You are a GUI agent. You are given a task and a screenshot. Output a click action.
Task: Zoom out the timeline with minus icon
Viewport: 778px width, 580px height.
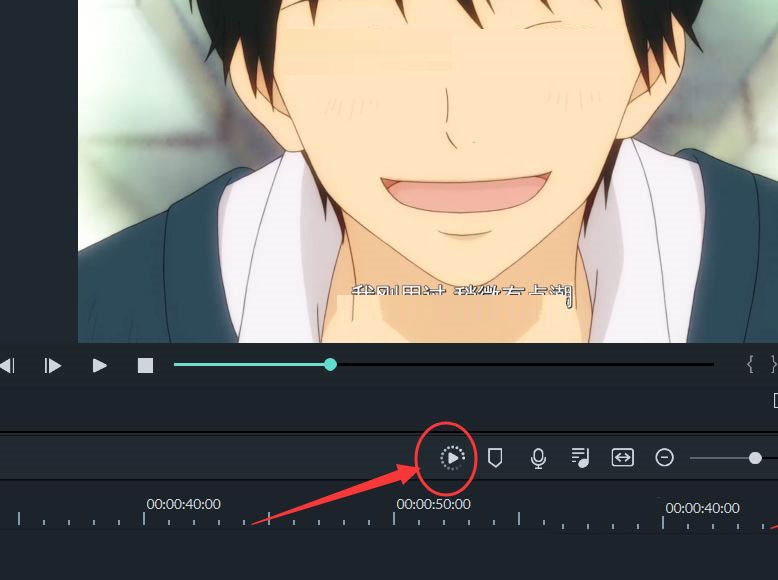point(664,457)
